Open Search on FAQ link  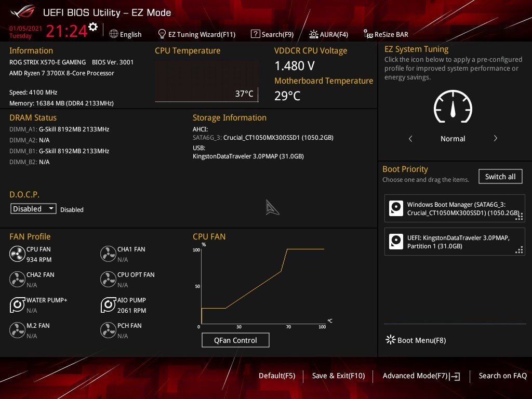(502, 376)
